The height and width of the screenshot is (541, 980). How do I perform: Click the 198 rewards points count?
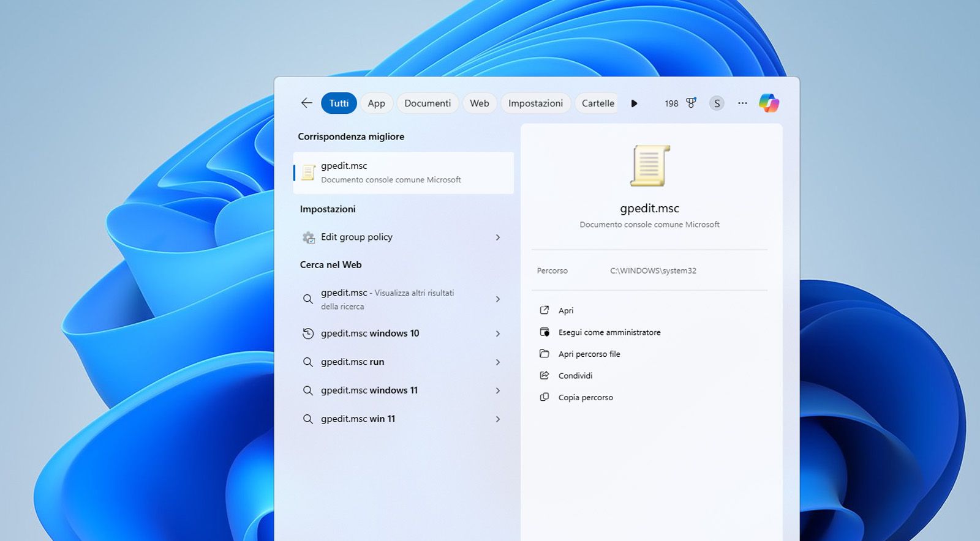[x=671, y=103]
